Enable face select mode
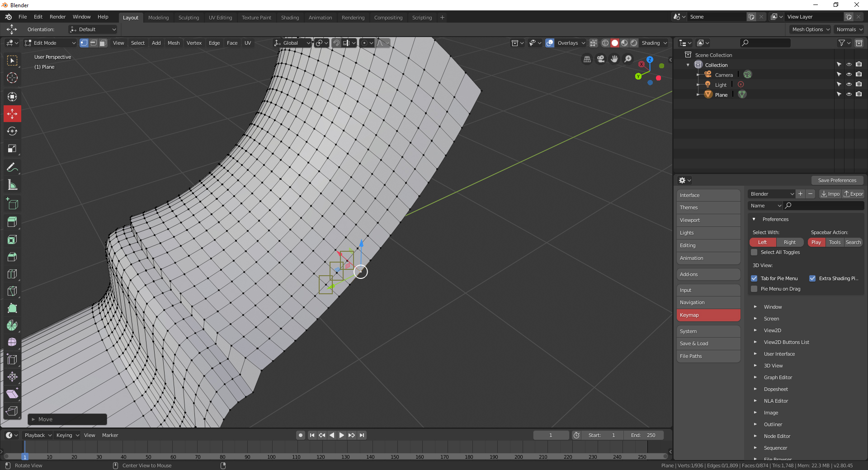Screen dimensions: 868x470 [103, 43]
